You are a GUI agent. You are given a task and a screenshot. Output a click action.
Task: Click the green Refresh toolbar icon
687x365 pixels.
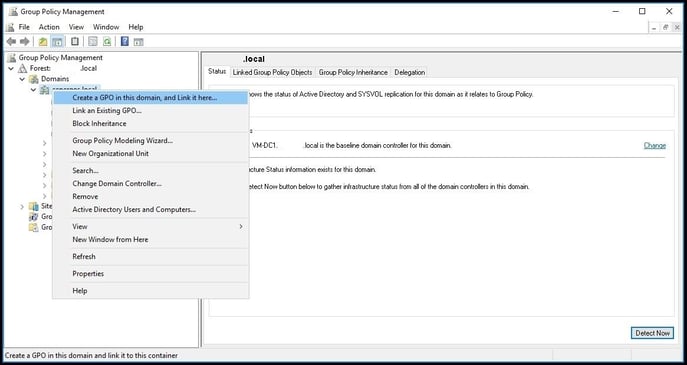coord(107,42)
